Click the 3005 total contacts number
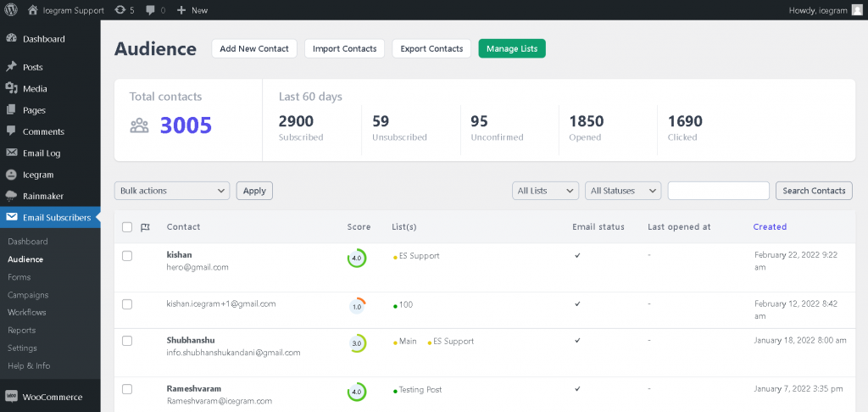The image size is (868, 412). [x=186, y=125]
